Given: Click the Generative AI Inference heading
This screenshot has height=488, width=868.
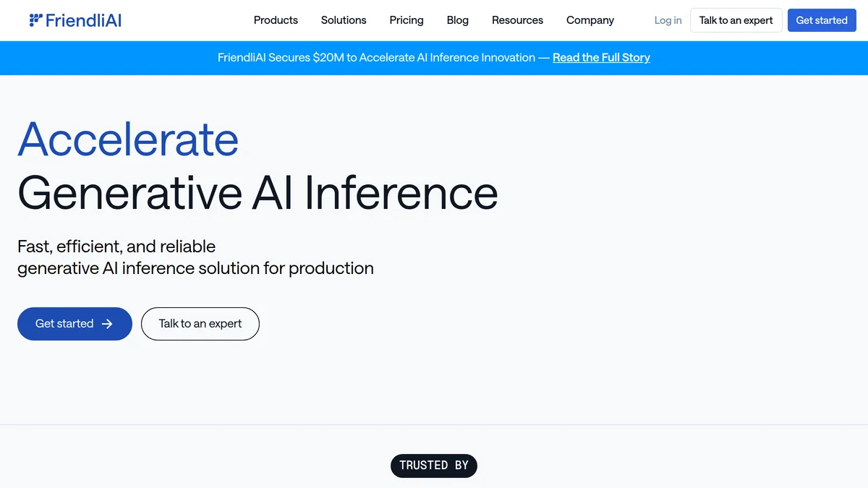Looking at the screenshot, I should click(x=258, y=193).
